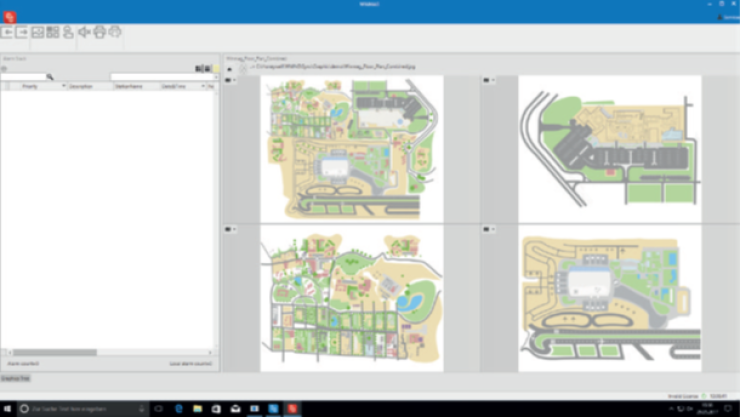The width and height of the screenshot is (740, 417).
Task: Click the user/operator icon in toolbar
Action: pyautogui.click(x=68, y=32)
